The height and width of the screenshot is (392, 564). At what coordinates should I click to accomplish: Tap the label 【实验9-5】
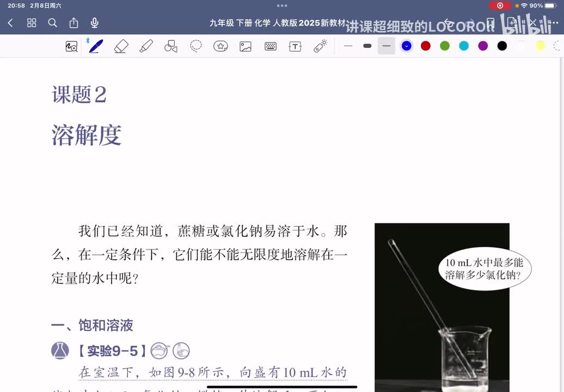pos(112,351)
